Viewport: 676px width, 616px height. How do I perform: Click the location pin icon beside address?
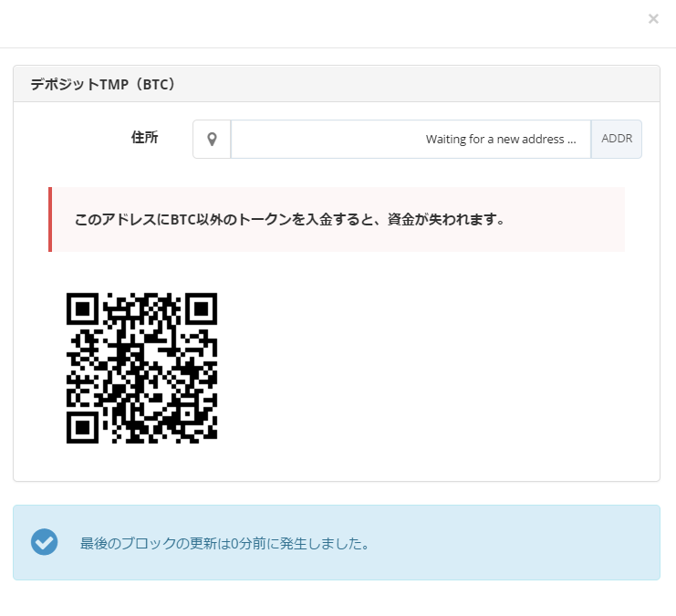click(212, 140)
